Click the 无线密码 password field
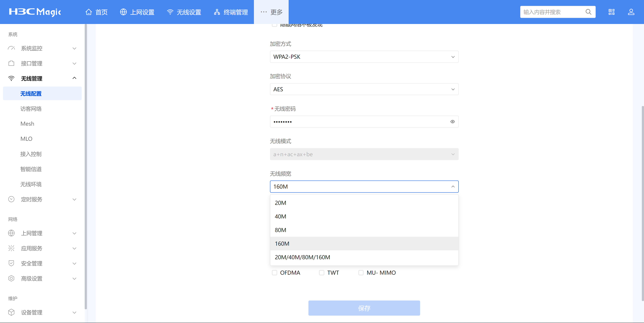Screen dimensions: 644x323 click(x=364, y=122)
